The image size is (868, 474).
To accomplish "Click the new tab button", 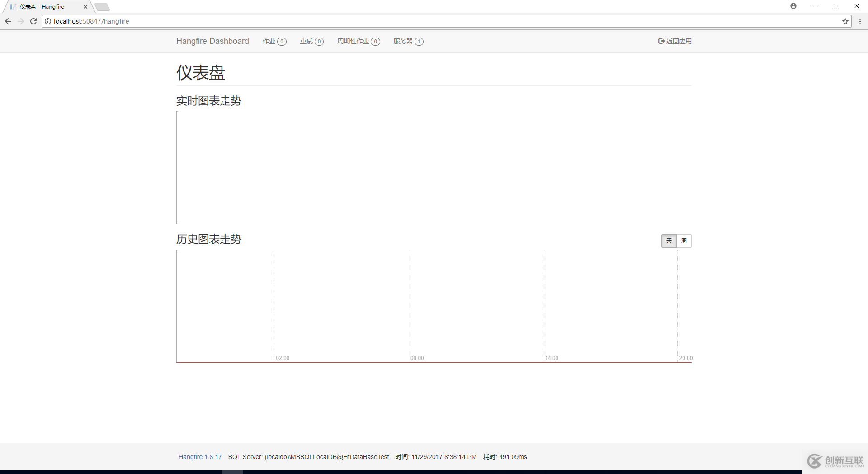I will (x=102, y=7).
